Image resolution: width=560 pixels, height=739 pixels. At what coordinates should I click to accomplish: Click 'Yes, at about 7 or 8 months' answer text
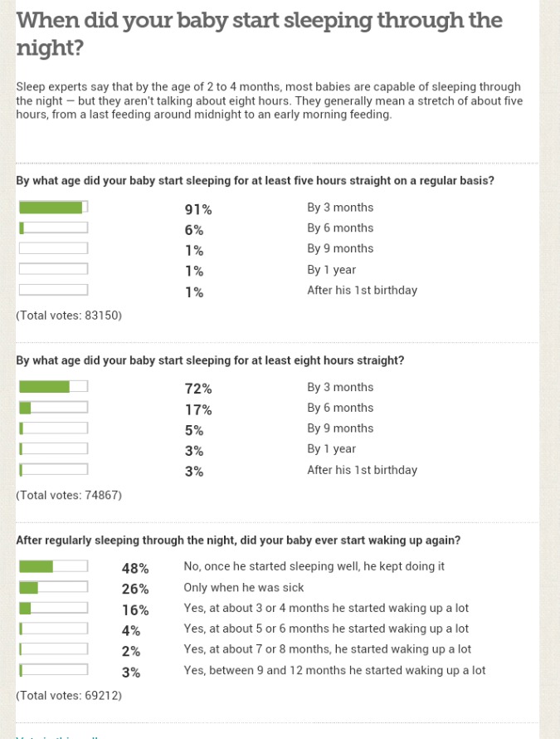click(x=328, y=649)
